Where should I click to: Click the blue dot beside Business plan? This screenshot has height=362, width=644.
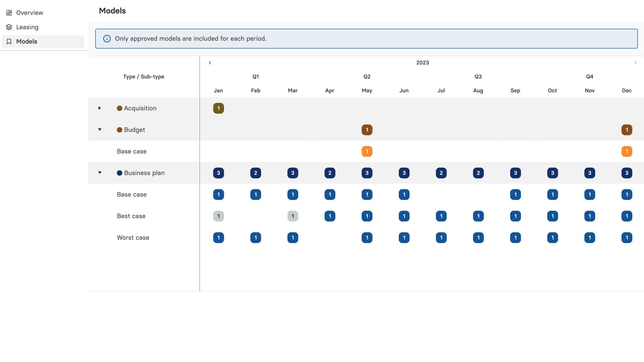(120, 173)
